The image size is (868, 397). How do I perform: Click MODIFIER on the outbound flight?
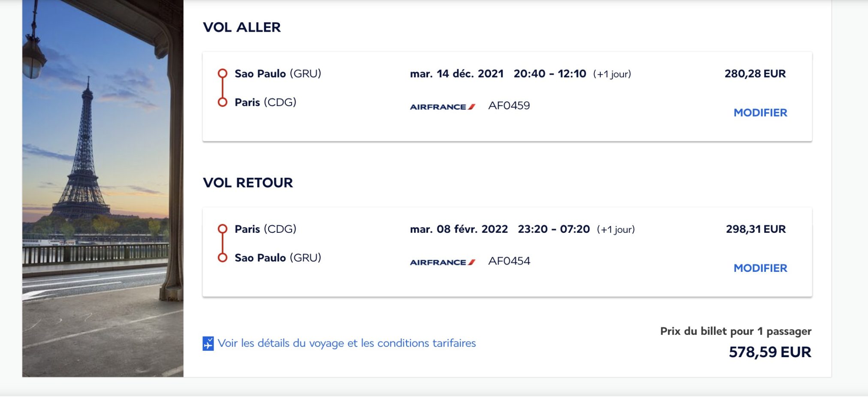tap(760, 113)
